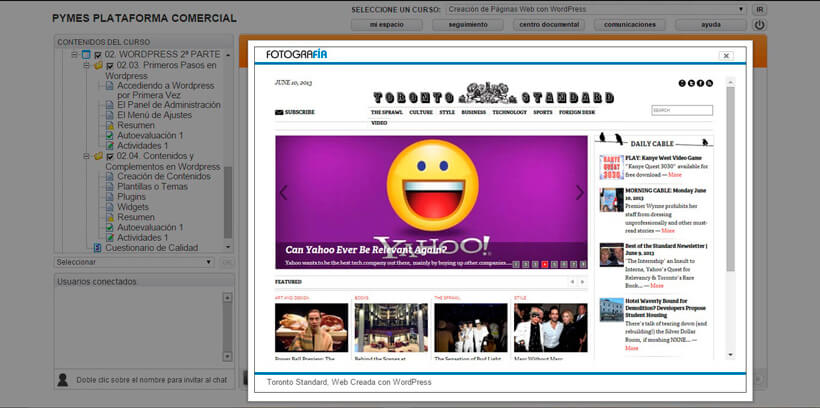Click the SUBSCRIBE text link

(300, 112)
